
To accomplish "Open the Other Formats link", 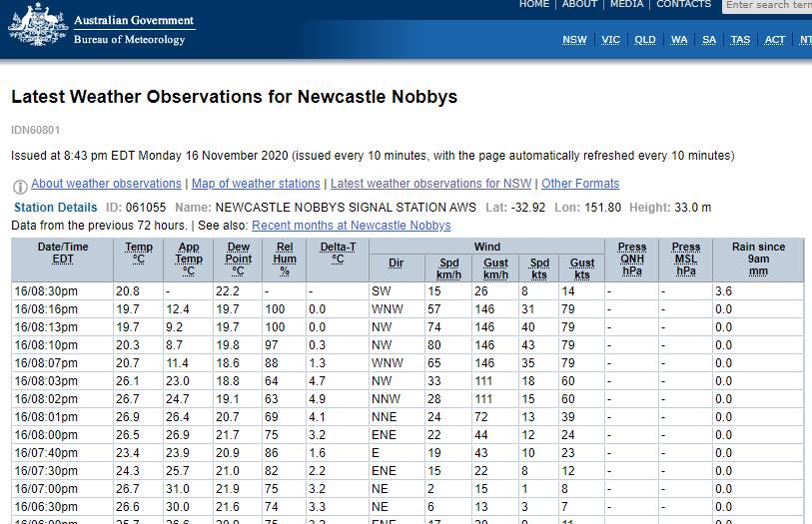I will point(580,184).
